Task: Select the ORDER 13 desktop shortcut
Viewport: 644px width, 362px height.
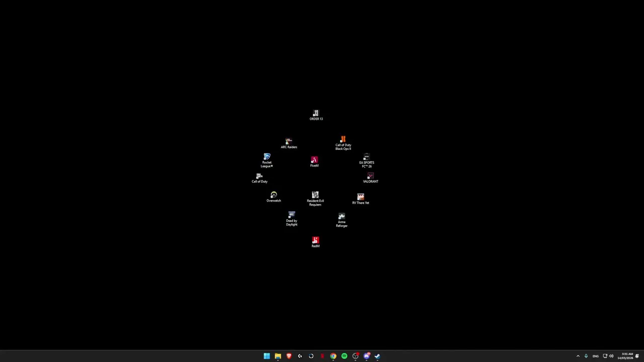Action: click(316, 116)
